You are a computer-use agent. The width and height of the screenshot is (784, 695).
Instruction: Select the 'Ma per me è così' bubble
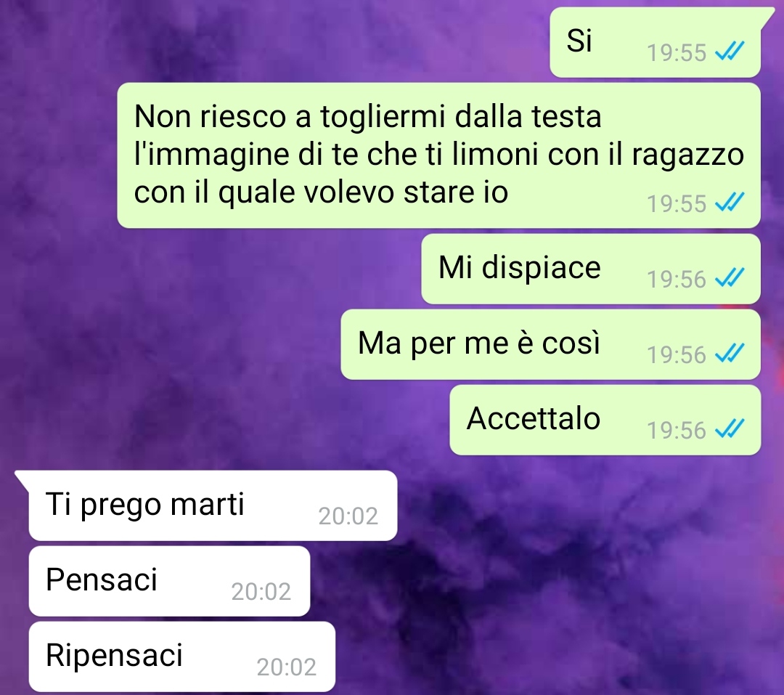pos(550,344)
